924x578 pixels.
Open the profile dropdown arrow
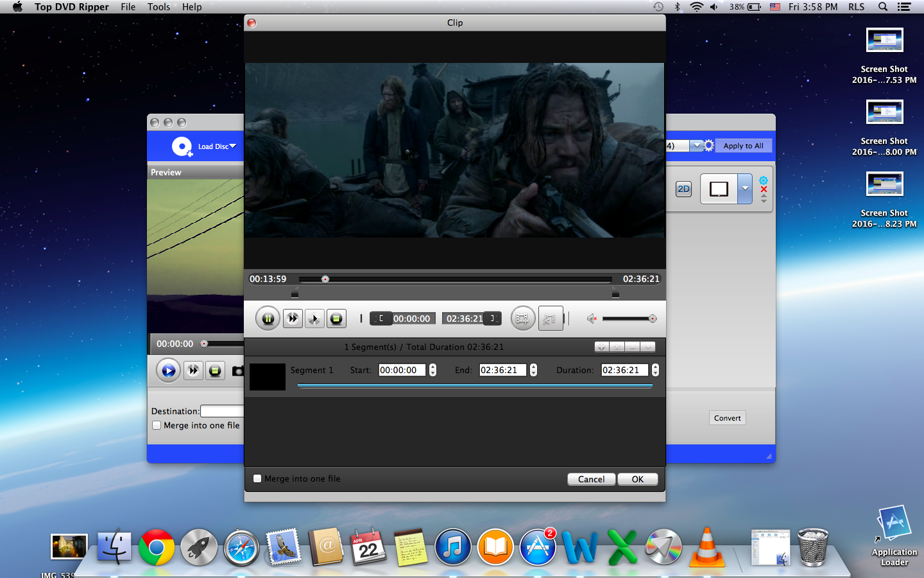[696, 146]
